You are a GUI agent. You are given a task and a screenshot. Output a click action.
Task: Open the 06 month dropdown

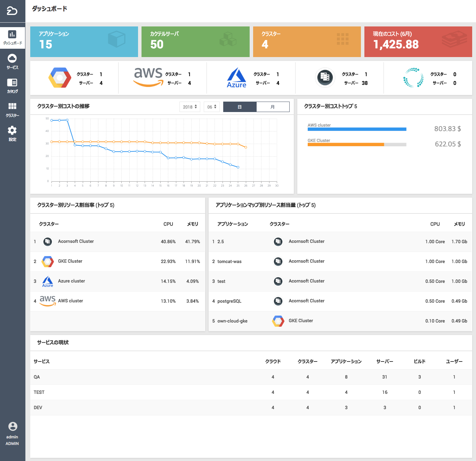[212, 107]
